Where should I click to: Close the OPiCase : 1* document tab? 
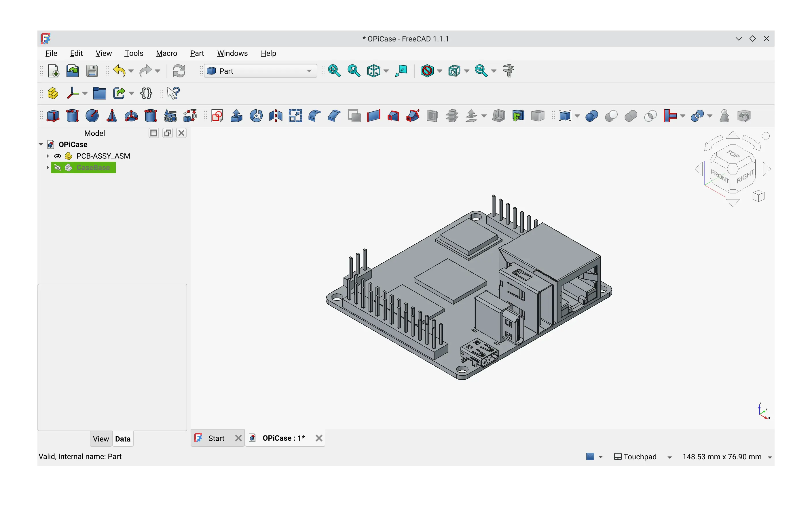point(319,438)
